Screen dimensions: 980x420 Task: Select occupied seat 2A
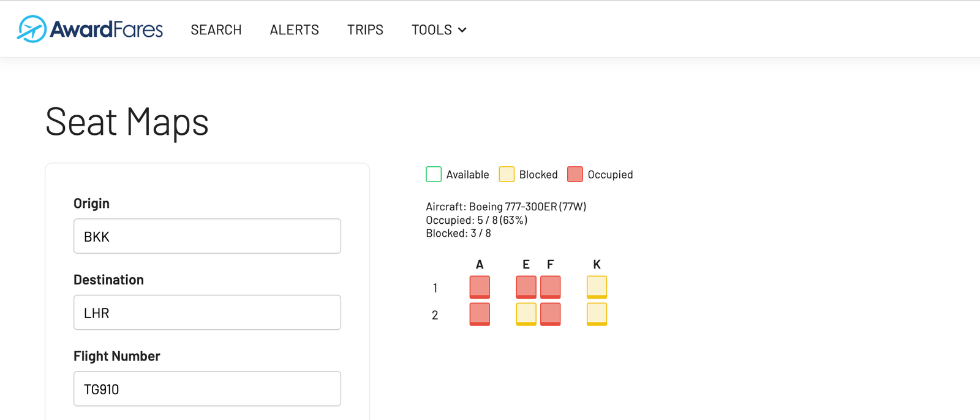click(x=480, y=314)
